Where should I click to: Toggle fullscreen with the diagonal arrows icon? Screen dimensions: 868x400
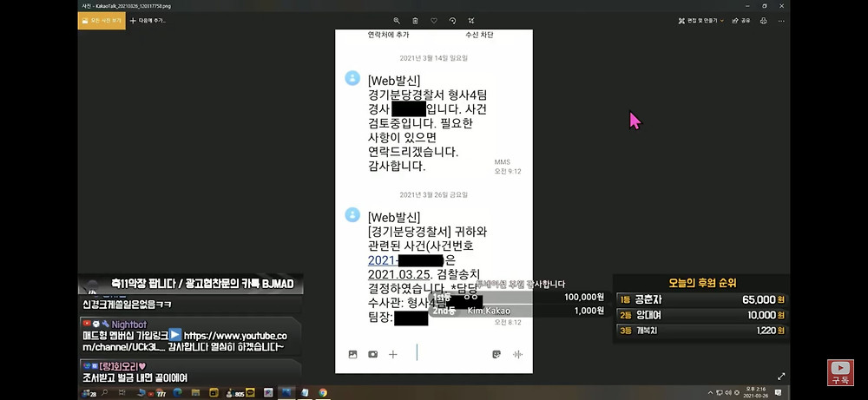[781, 377]
